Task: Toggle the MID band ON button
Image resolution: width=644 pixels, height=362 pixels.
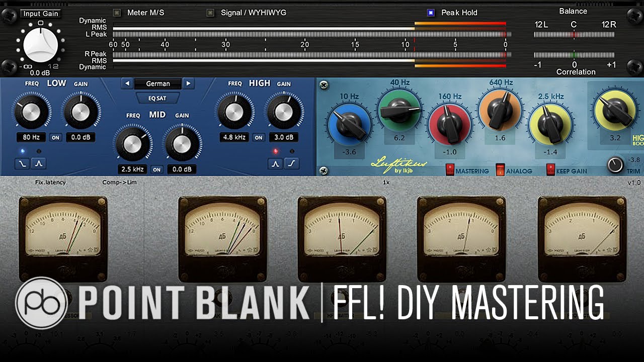Action: [x=156, y=169]
